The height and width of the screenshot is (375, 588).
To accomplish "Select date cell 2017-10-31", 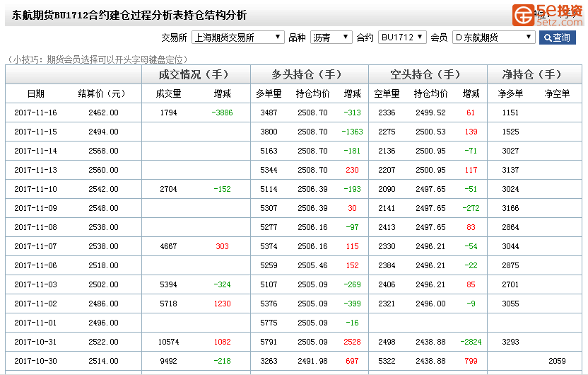I will [35, 342].
